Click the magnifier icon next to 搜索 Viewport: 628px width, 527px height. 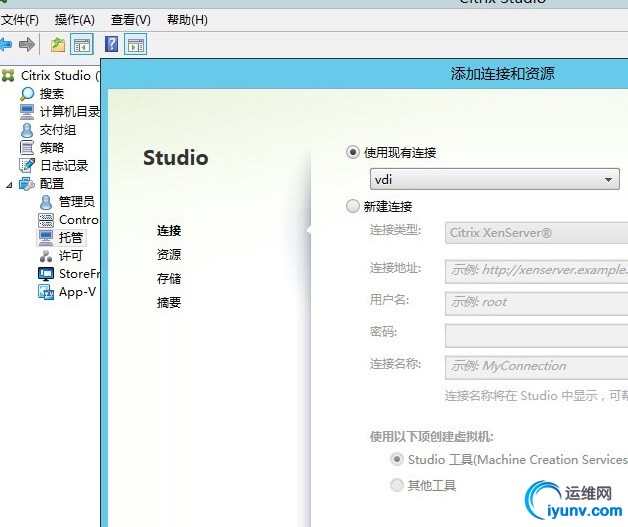point(27,94)
